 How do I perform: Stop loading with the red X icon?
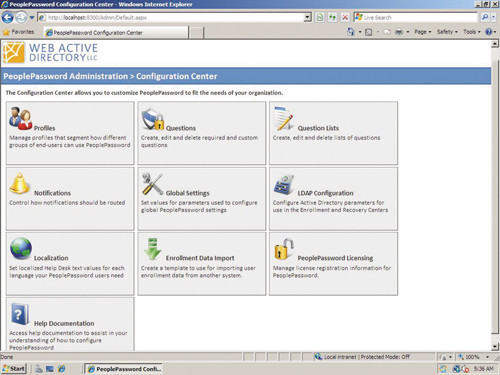click(x=345, y=17)
